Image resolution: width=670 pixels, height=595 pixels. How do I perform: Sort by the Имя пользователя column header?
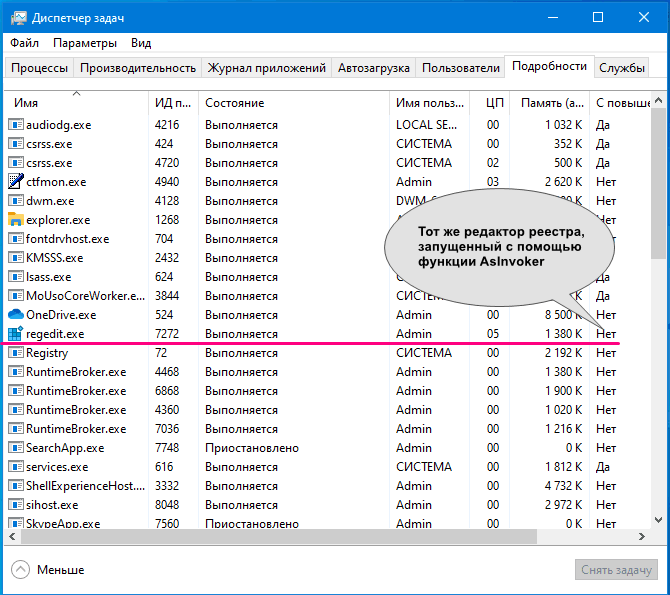(x=429, y=103)
